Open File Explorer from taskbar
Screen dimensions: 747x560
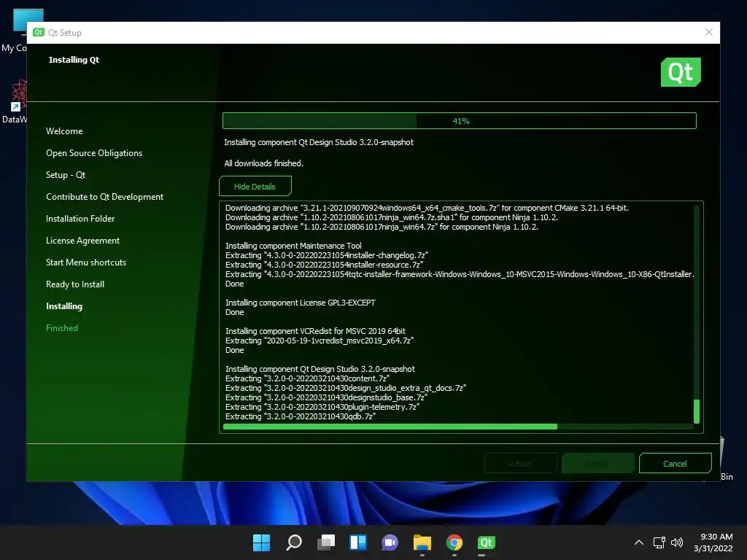(422, 542)
